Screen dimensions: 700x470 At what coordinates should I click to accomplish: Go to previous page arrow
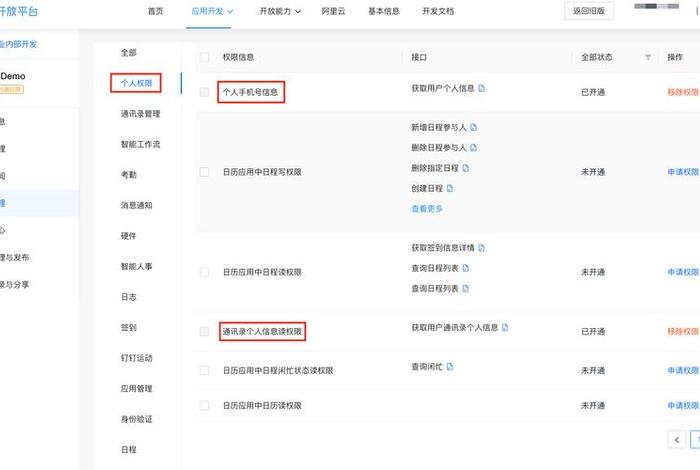pyautogui.click(x=677, y=440)
